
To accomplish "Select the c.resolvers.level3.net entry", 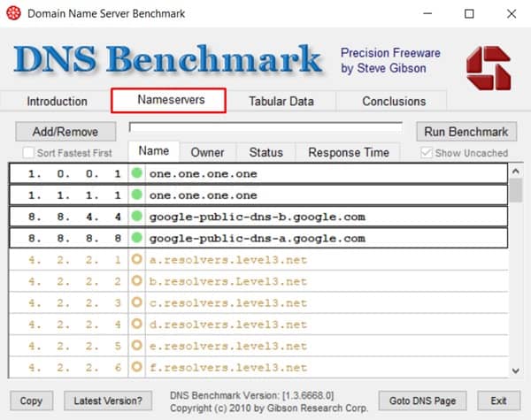I will 258,302.
